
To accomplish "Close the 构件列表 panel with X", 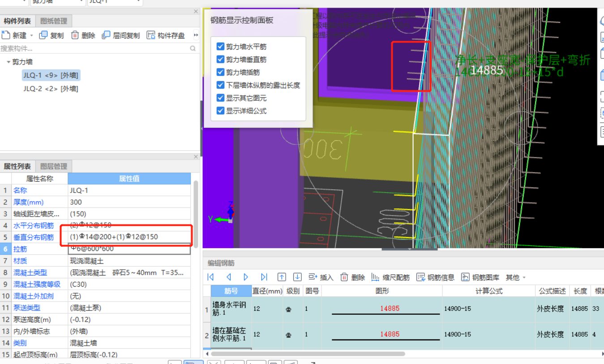I will [196, 12].
